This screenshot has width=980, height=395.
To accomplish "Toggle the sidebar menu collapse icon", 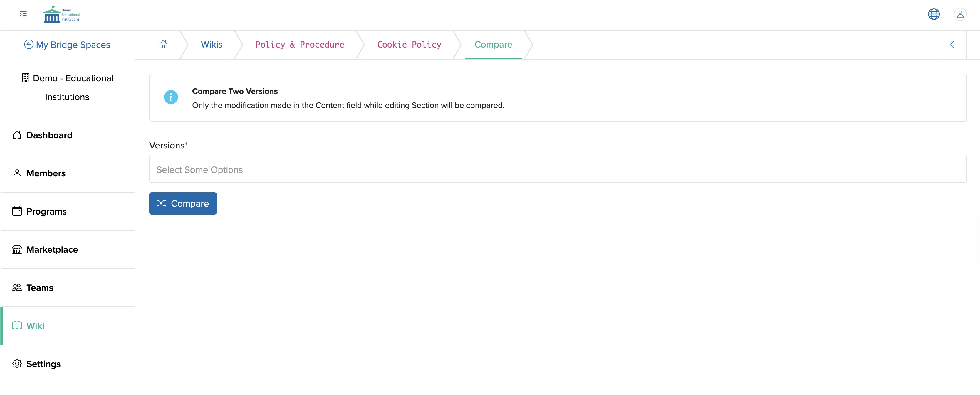I will click(23, 14).
